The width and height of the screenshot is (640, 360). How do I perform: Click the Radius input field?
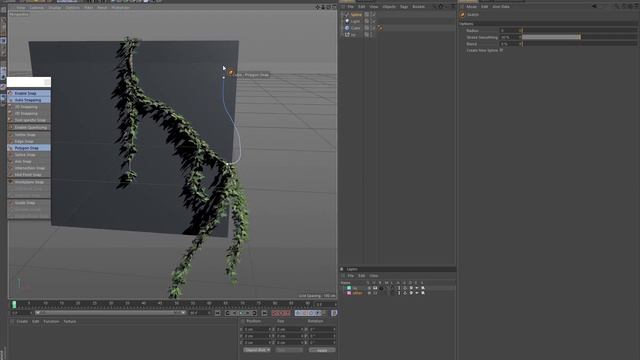pos(511,30)
